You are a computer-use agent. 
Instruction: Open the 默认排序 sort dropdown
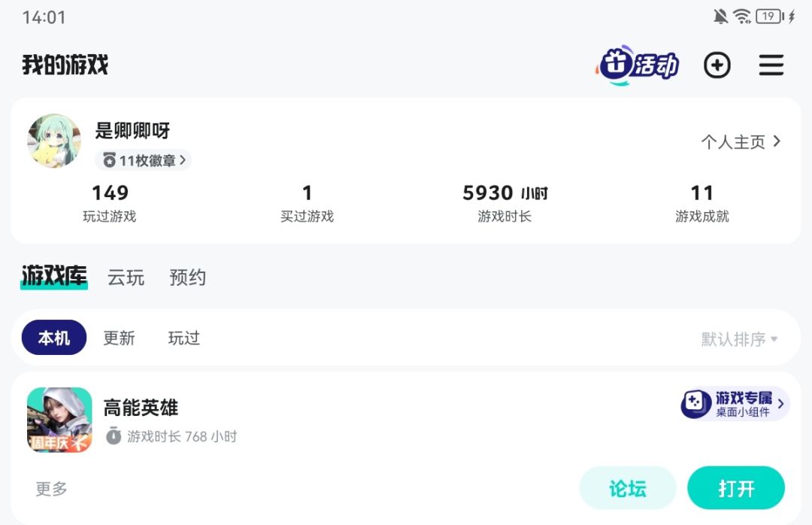pyautogui.click(x=740, y=339)
